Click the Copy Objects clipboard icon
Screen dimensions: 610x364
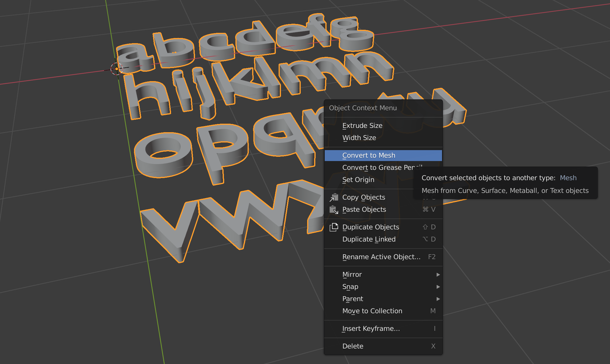point(334,197)
